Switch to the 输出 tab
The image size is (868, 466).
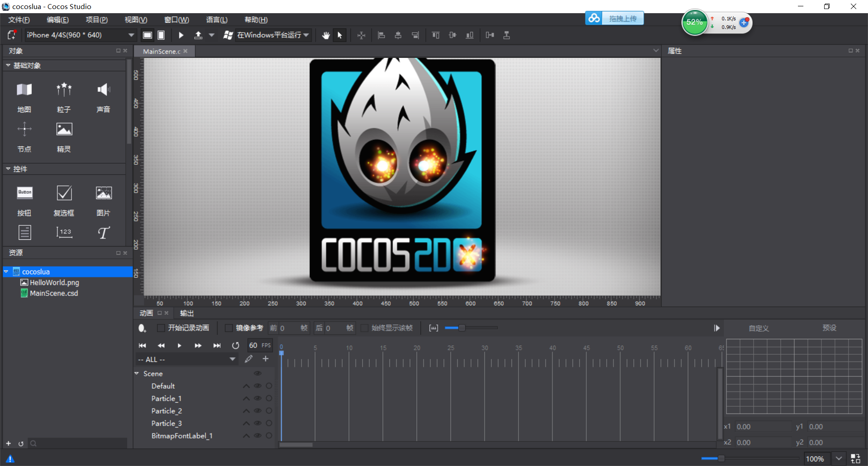pos(187,313)
